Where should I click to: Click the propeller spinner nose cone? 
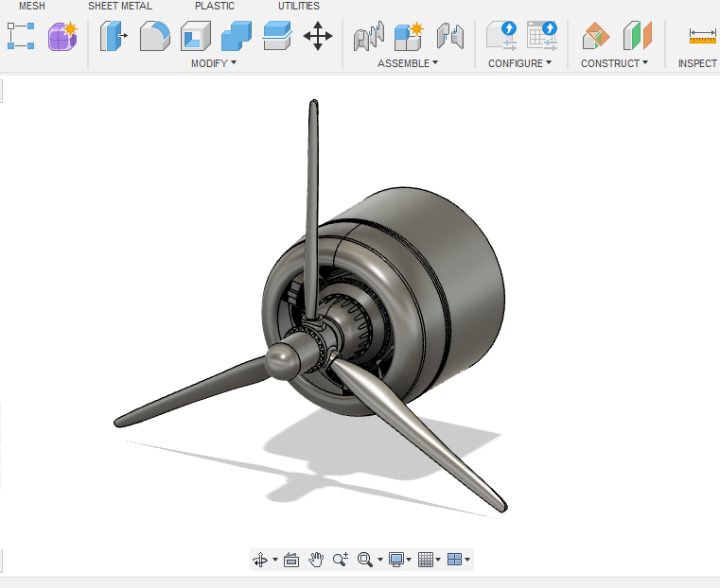click(x=282, y=360)
